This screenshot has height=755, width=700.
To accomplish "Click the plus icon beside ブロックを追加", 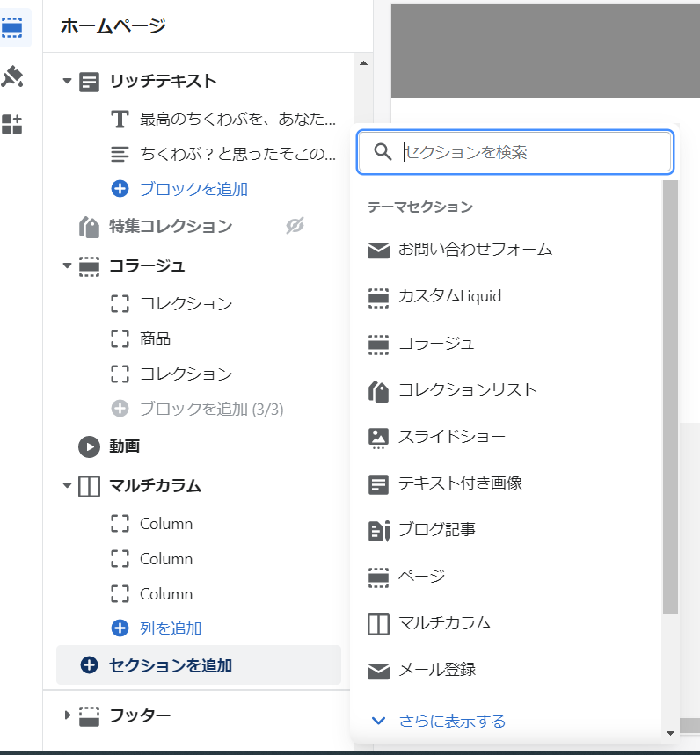I will tap(120, 189).
